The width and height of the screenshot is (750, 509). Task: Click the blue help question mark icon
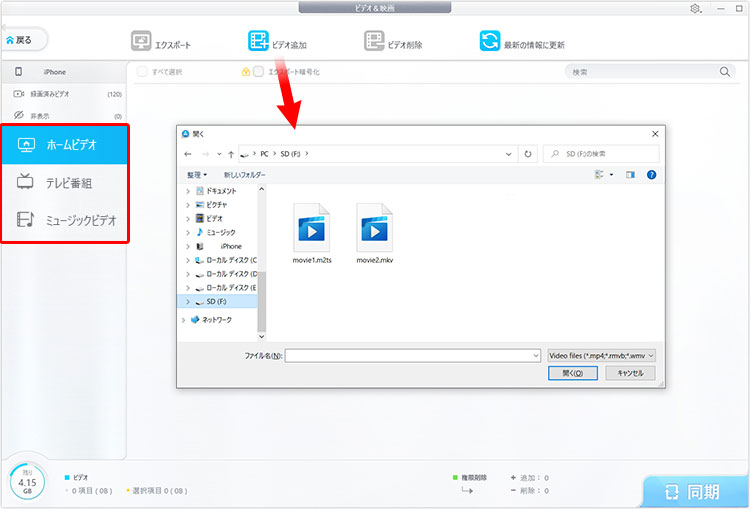[651, 175]
